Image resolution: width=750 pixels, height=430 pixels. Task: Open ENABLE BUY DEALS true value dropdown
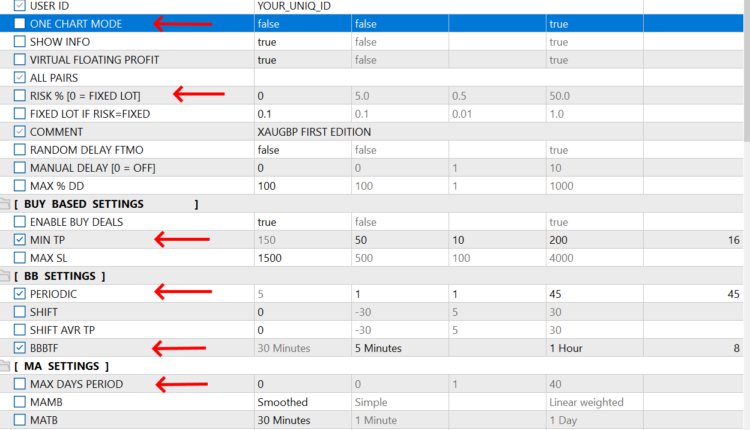click(x=300, y=222)
